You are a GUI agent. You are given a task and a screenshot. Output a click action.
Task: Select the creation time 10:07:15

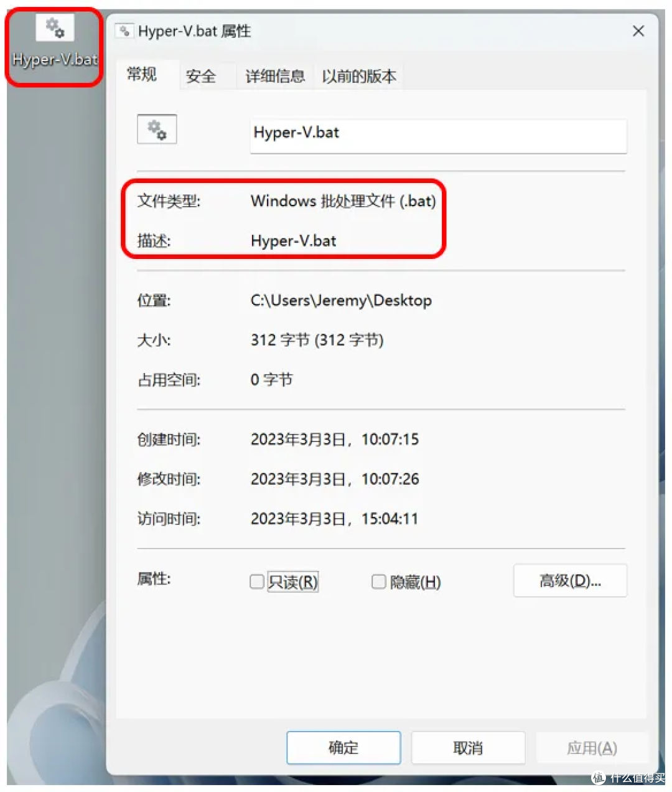coord(390,440)
